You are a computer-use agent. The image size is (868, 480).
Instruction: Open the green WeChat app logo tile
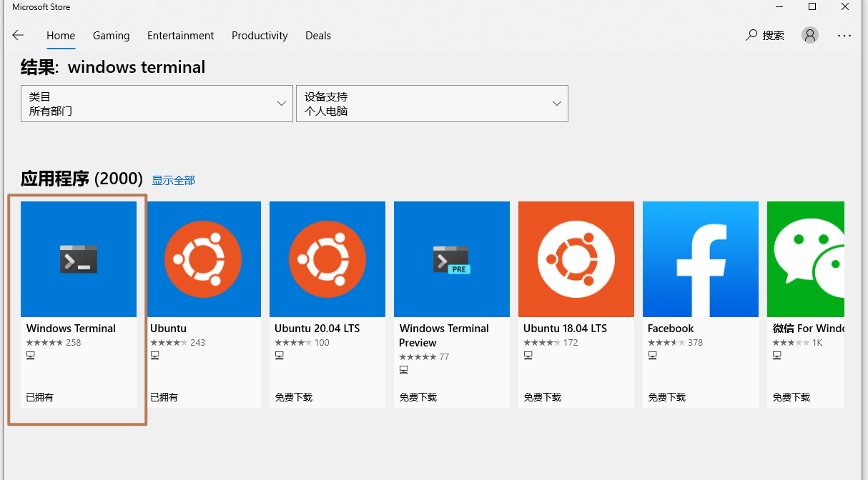pyautogui.click(x=806, y=259)
